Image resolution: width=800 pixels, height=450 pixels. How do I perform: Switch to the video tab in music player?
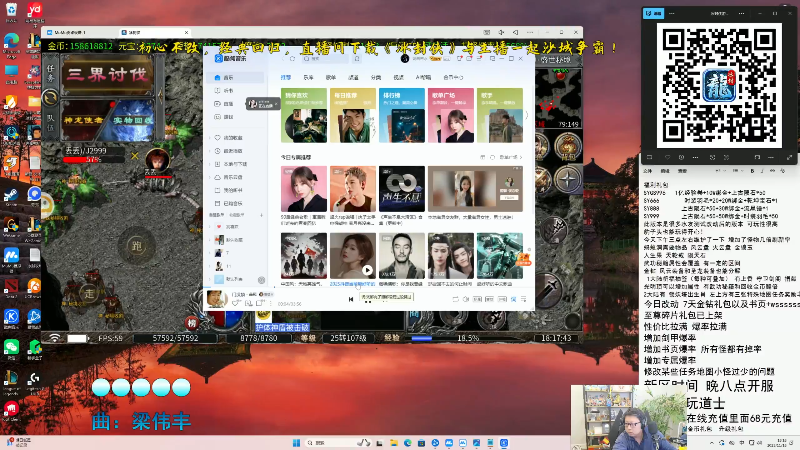pyautogui.click(x=398, y=78)
